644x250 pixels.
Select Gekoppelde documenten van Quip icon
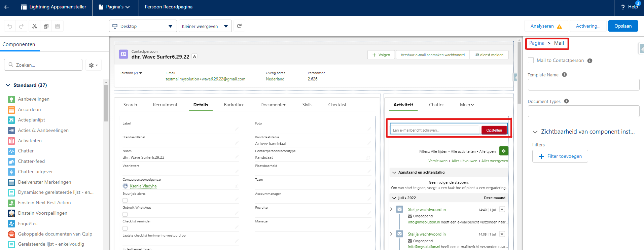tap(11, 234)
